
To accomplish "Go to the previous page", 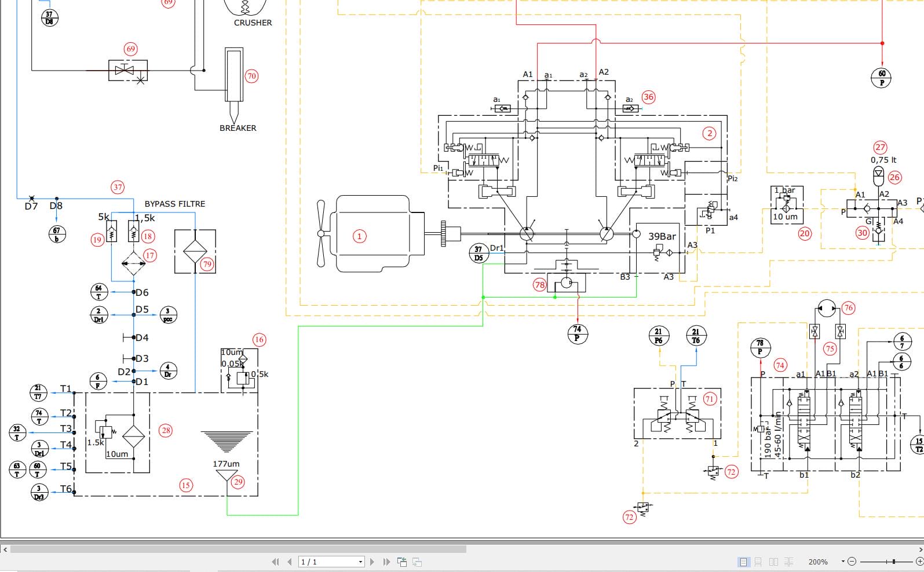I will 290,562.
